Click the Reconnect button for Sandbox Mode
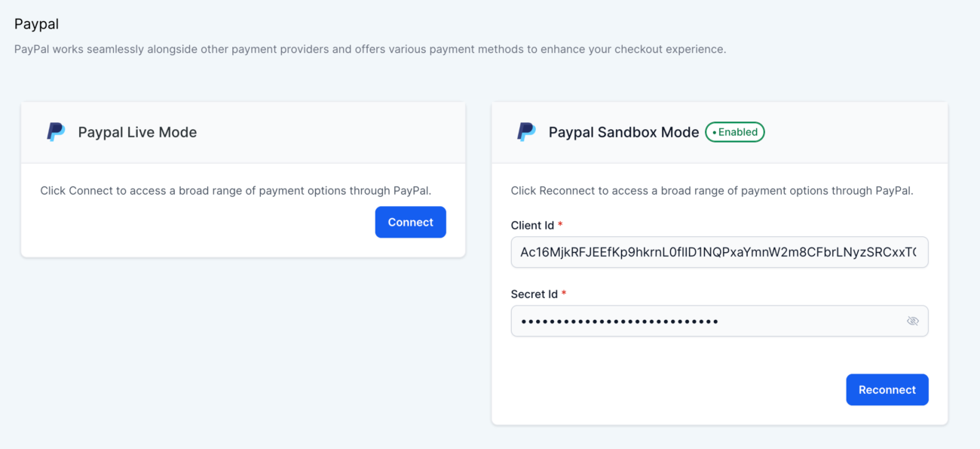The image size is (980, 449). click(x=887, y=389)
